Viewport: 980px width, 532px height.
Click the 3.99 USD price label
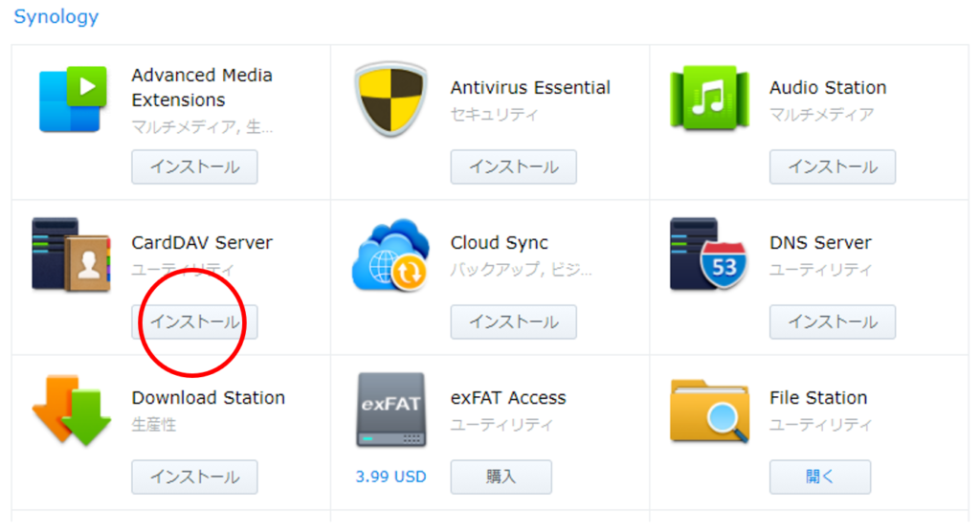click(x=390, y=477)
